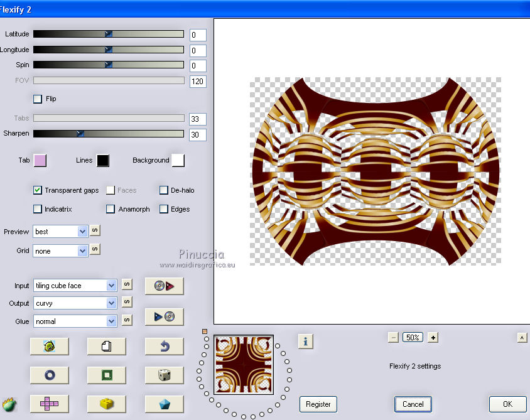Click the Longitude value field

[198, 51]
